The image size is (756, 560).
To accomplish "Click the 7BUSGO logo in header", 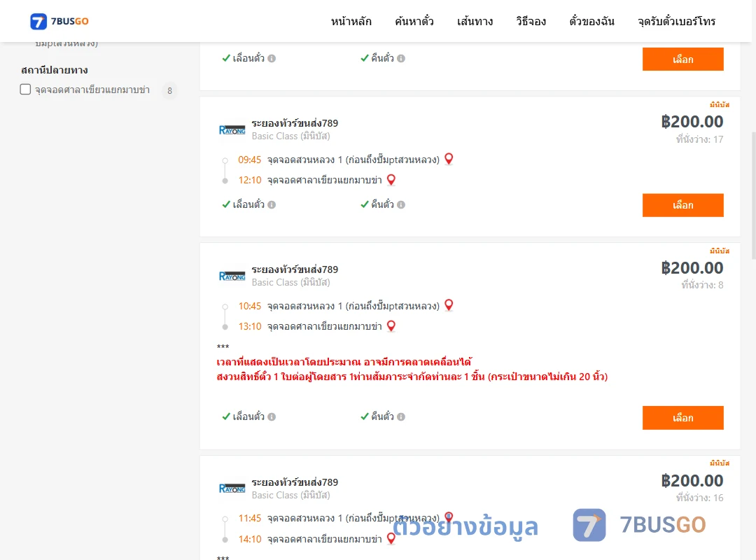I will 59,21.
